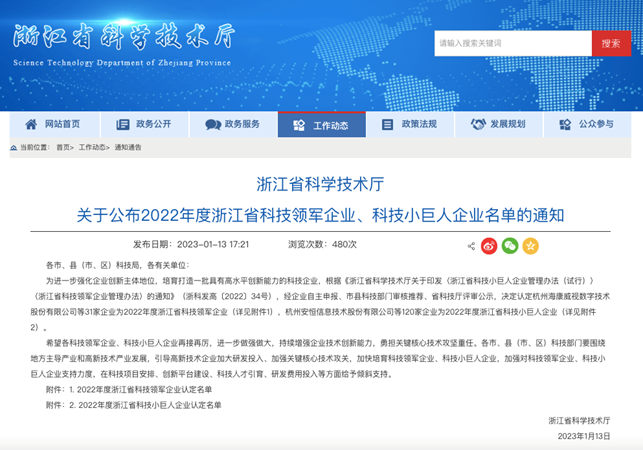Click the search keyword input field

510,43
